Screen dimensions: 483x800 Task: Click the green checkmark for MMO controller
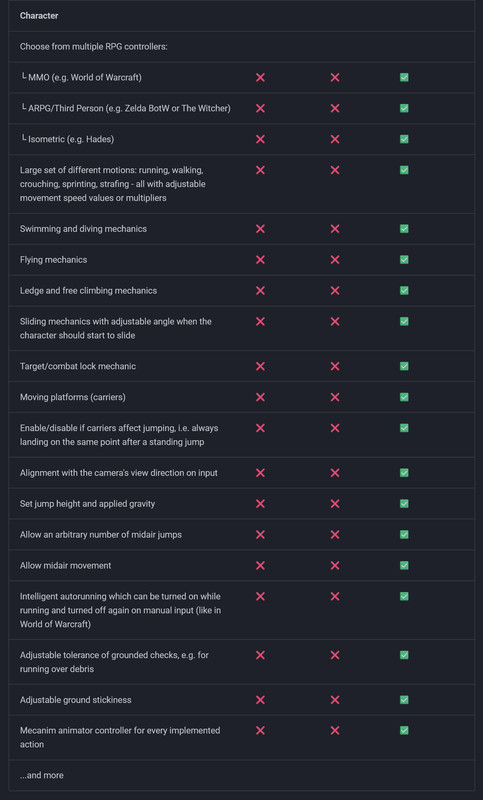pos(404,78)
